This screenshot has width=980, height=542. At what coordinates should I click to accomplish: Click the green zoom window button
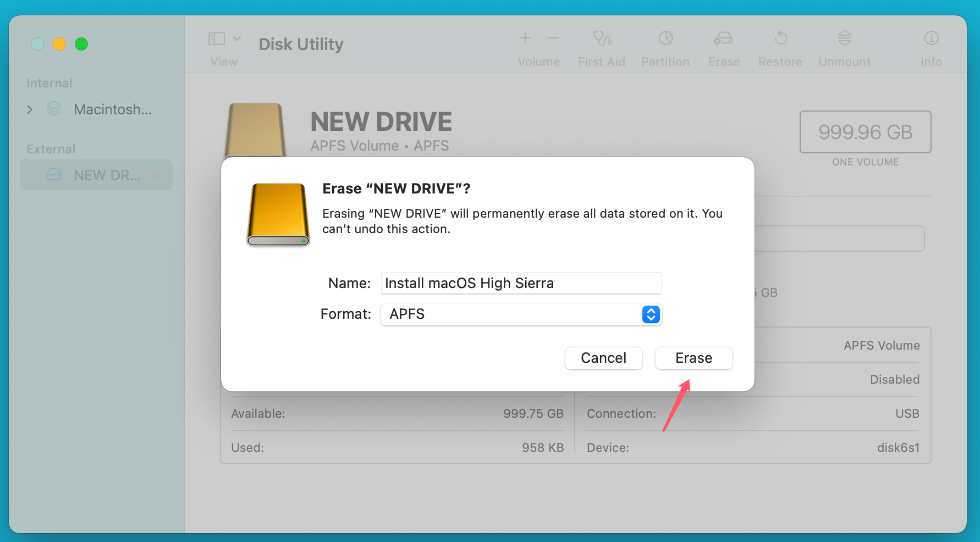[x=81, y=44]
